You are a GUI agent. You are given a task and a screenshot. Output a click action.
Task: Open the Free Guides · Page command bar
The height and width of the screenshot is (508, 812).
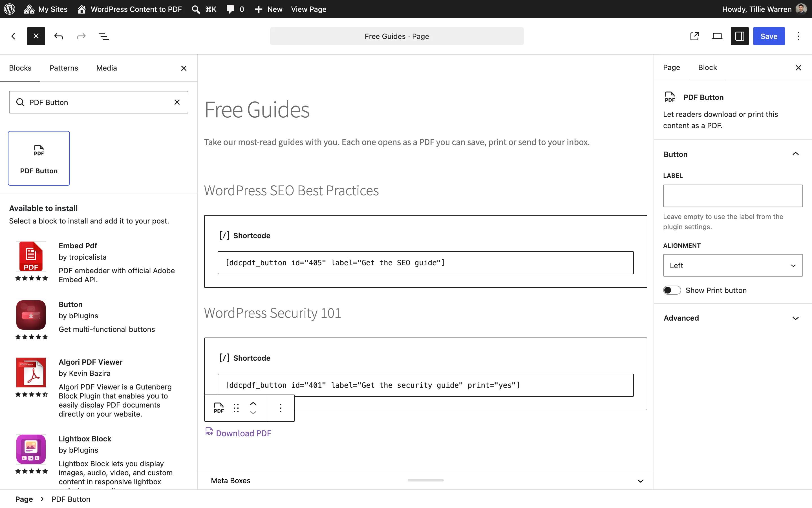point(397,36)
